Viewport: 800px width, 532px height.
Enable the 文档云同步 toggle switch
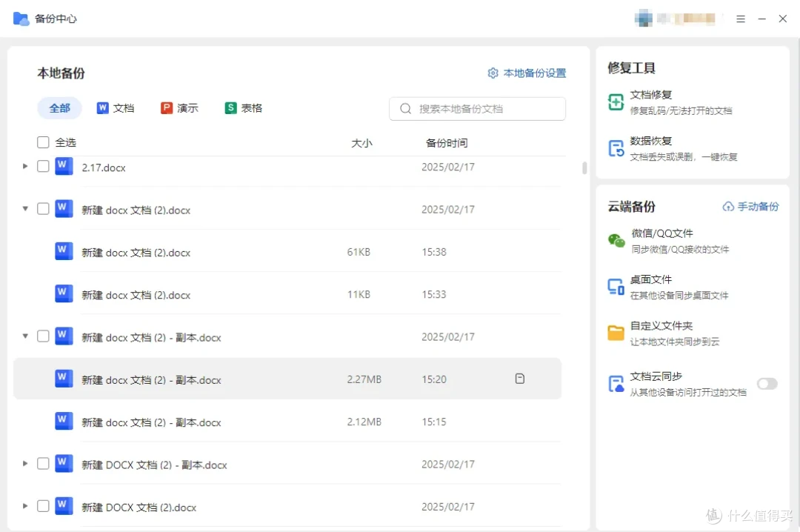[x=767, y=383]
